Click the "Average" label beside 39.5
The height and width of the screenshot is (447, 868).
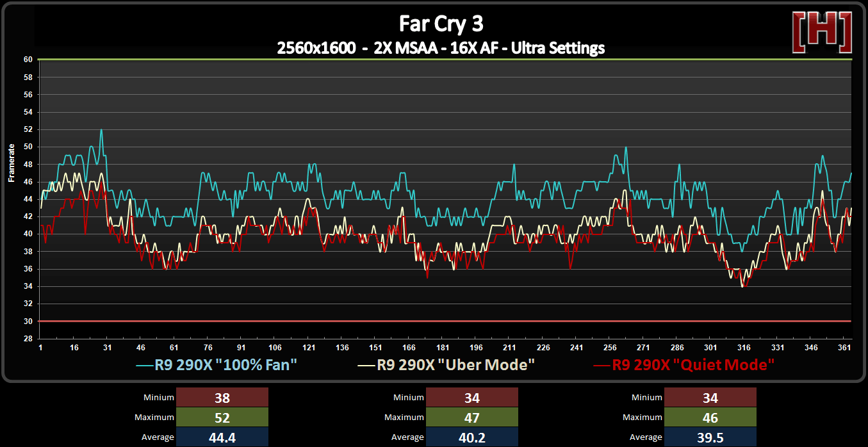[x=646, y=437]
